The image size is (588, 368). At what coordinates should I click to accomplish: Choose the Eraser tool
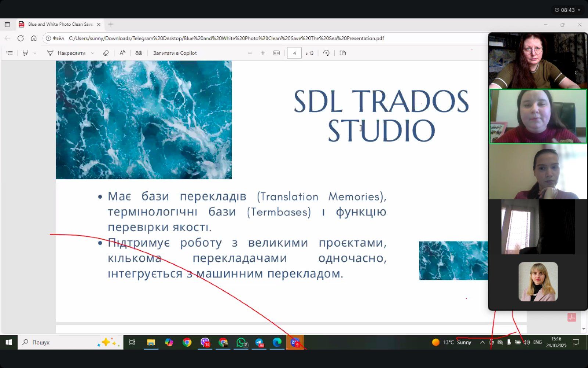(x=106, y=53)
